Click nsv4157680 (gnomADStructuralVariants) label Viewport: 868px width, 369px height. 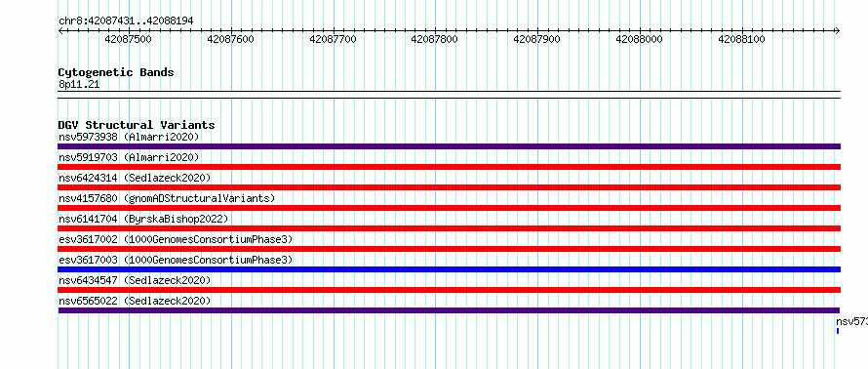click(x=166, y=198)
